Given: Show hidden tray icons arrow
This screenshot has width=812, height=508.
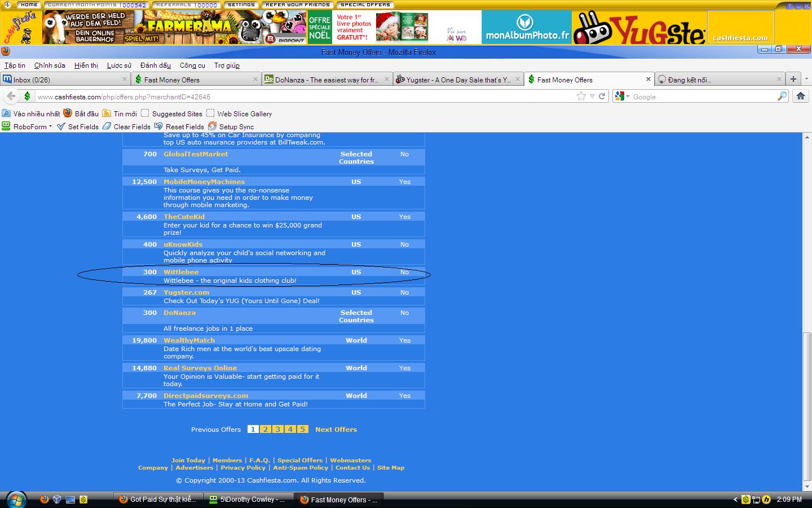Looking at the screenshot, I should tap(735, 500).
